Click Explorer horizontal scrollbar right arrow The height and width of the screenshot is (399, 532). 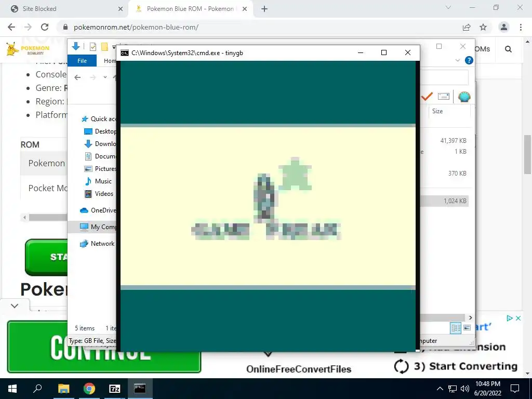coord(470,317)
